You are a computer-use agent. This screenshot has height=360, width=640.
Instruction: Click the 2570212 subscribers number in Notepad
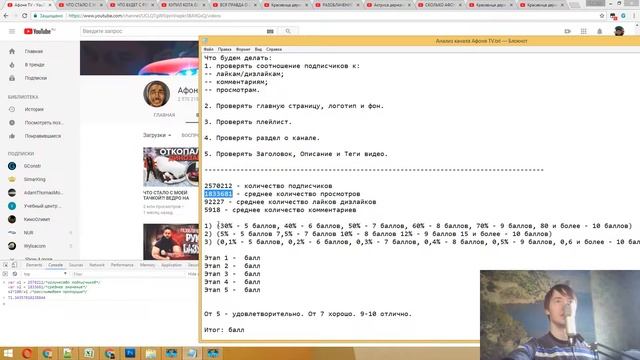click(218, 186)
